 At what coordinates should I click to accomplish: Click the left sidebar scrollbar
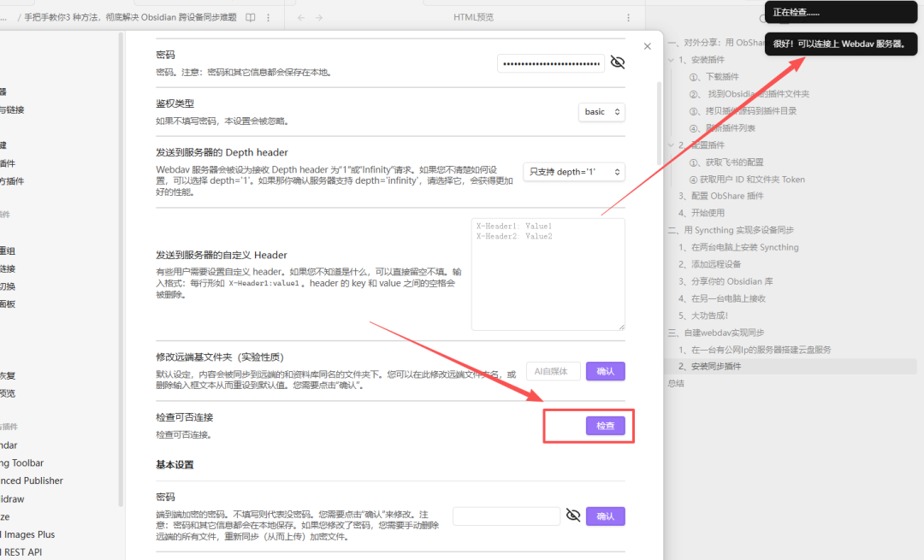(121, 269)
